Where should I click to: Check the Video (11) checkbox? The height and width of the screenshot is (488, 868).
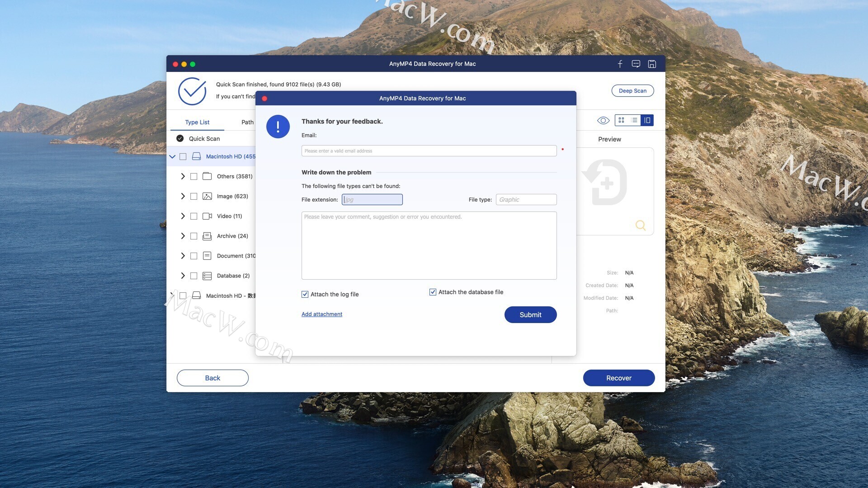(194, 216)
